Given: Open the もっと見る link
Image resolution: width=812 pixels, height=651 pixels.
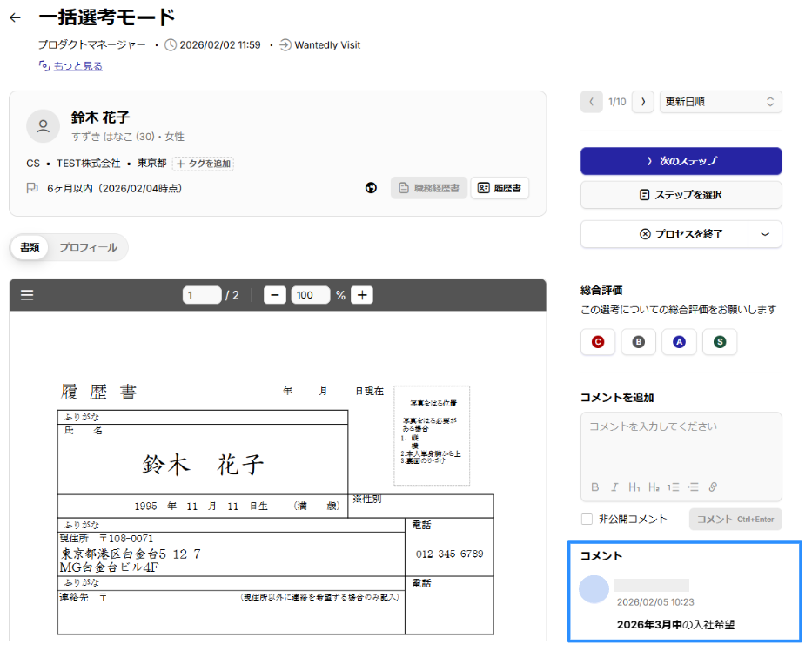Looking at the screenshot, I should [77, 66].
